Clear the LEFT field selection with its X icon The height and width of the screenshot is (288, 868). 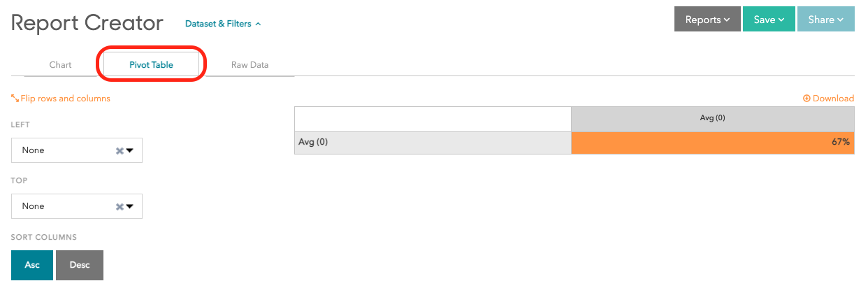(120, 150)
